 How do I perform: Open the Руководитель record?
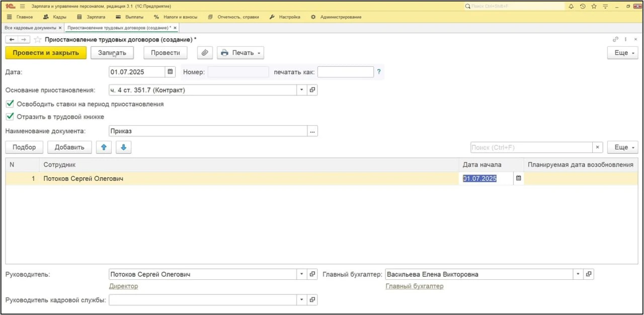click(312, 274)
